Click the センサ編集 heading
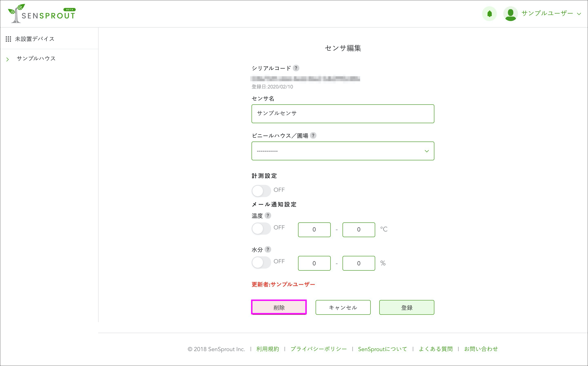The height and width of the screenshot is (366, 588). tap(343, 48)
